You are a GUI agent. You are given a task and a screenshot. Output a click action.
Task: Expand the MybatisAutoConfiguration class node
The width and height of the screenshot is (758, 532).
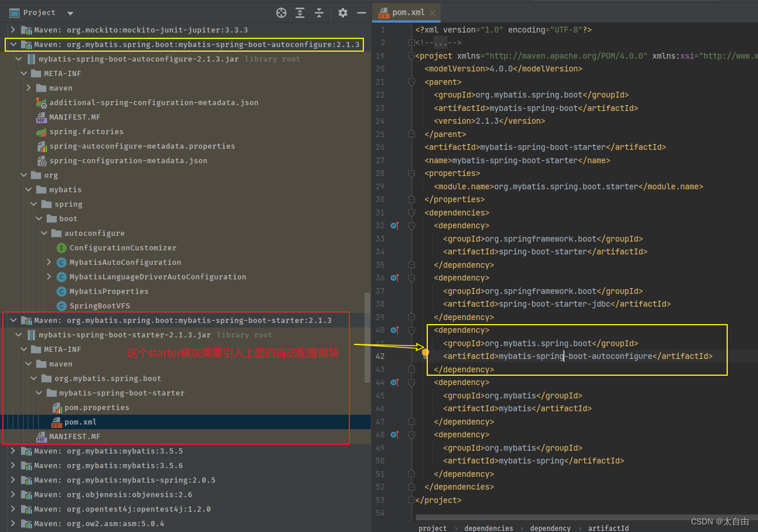click(x=49, y=262)
